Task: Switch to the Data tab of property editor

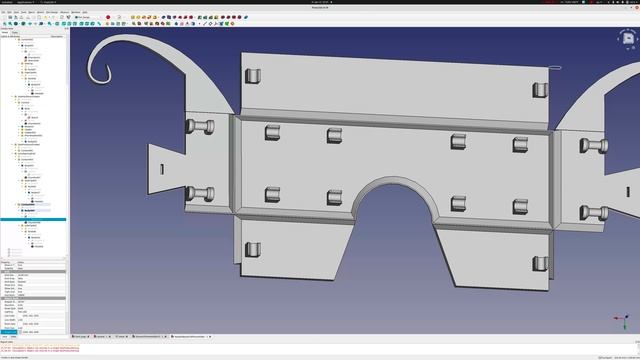Action: tap(13, 337)
